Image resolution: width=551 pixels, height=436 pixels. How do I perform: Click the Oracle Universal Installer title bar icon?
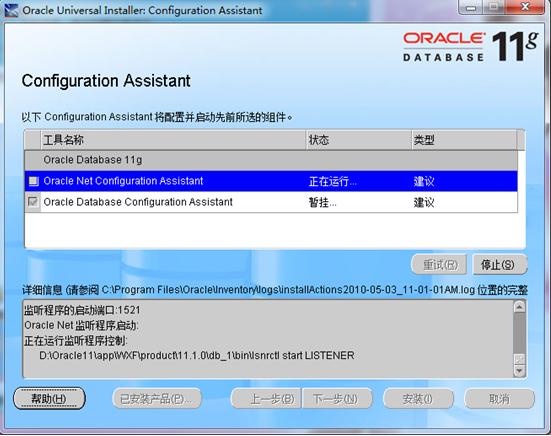tap(11, 11)
